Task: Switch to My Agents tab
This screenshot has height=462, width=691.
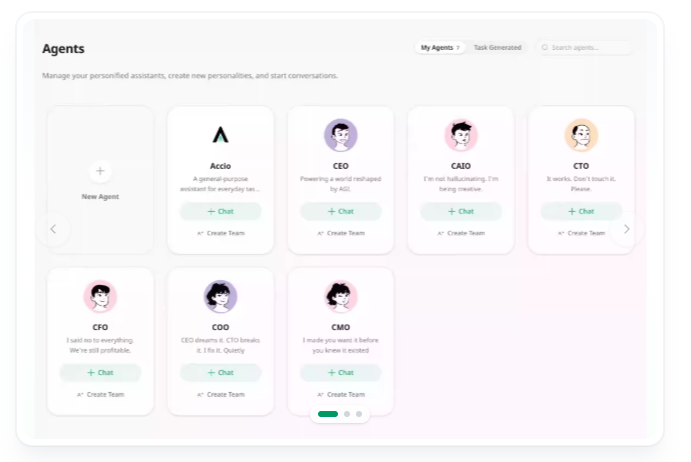Action: (x=440, y=48)
